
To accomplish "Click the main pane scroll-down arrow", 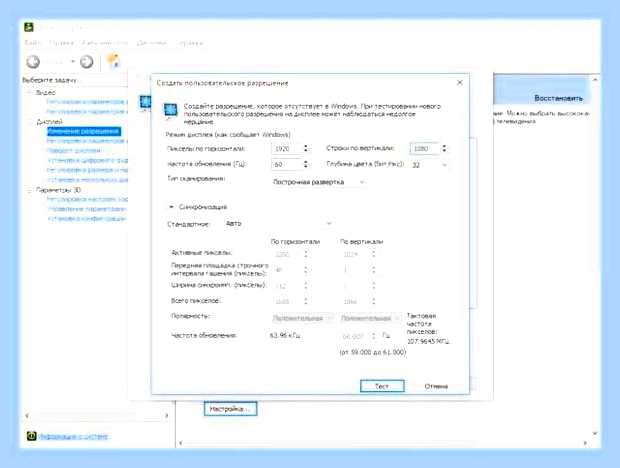I will pyautogui.click(x=595, y=434).
